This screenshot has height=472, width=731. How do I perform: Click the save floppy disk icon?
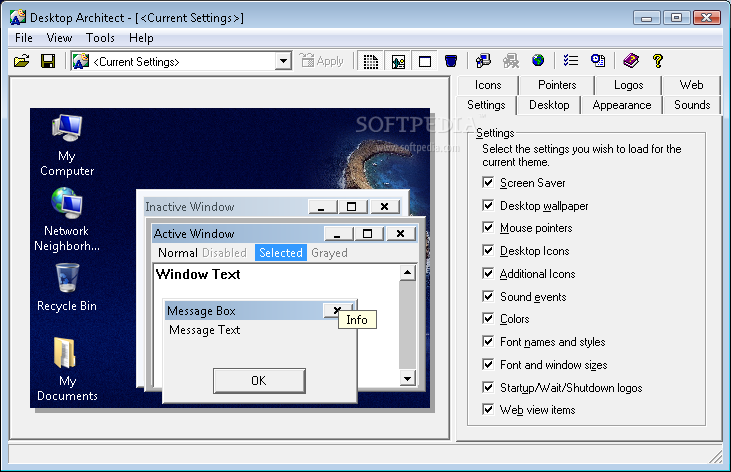tap(48, 61)
